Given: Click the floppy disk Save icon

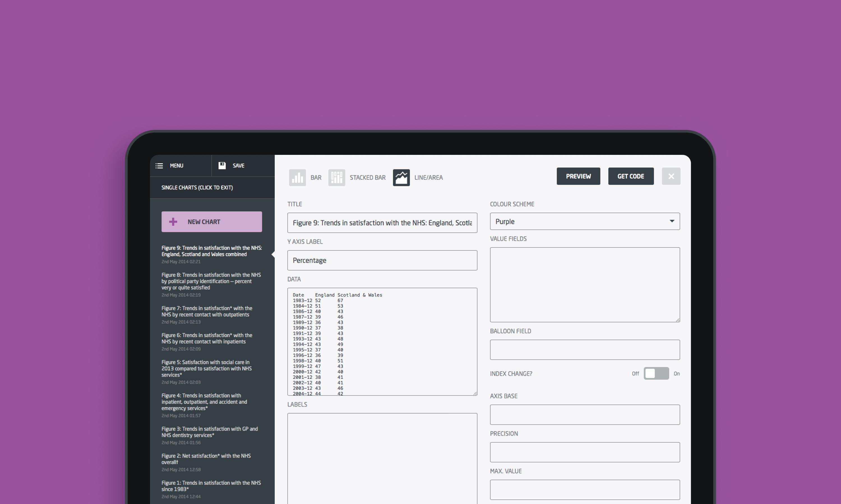Looking at the screenshot, I should click(x=222, y=165).
